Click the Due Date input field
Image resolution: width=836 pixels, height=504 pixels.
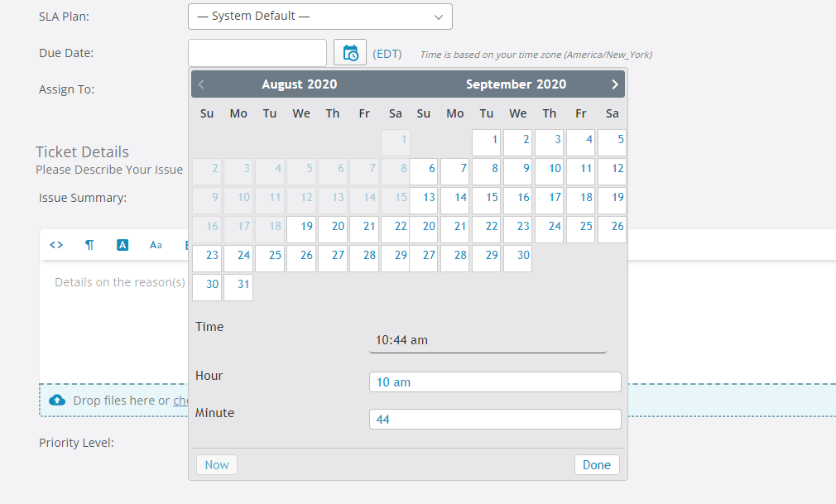[257, 53]
